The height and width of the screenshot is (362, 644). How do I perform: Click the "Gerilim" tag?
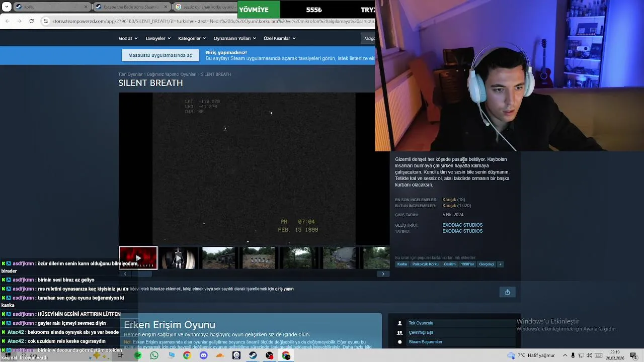(450, 264)
